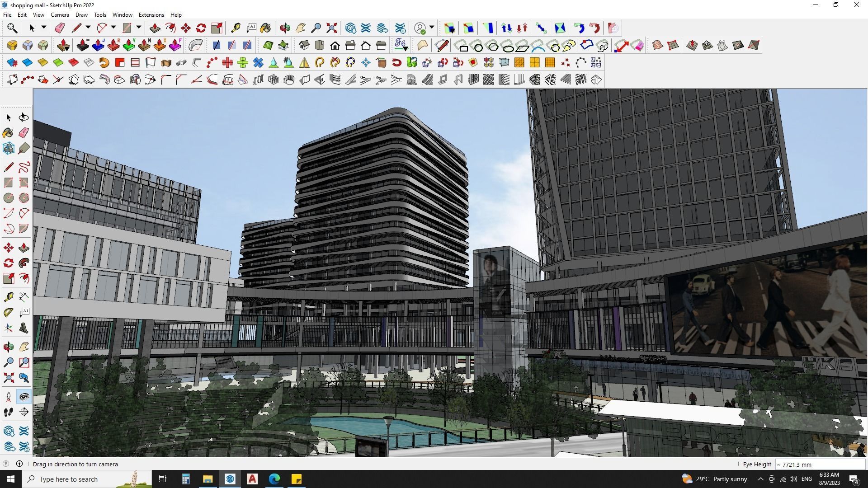The image size is (868, 488).
Task: Select the Follow Me tool in left toolbar
Action: pyautogui.click(x=24, y=263)
